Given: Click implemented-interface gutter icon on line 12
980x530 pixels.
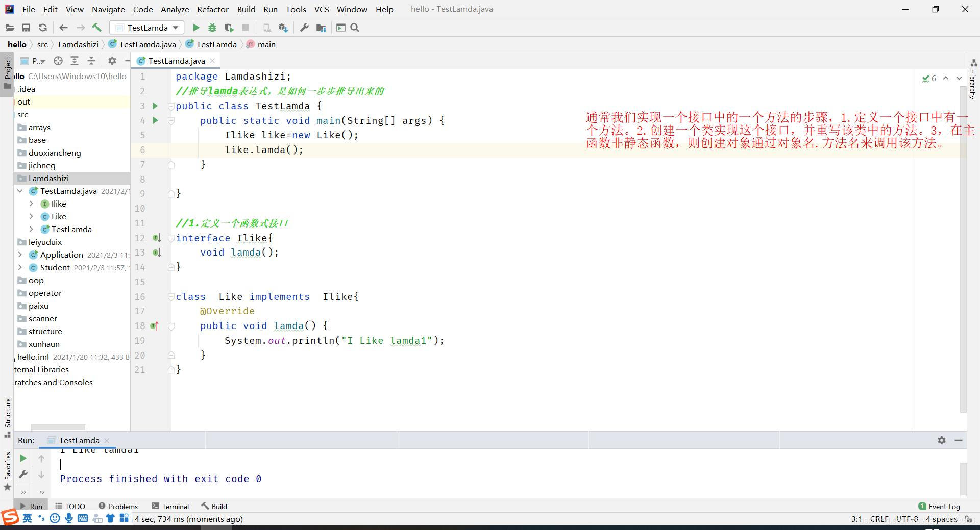Looking at the screenshot, I should [x=157, y=238].
